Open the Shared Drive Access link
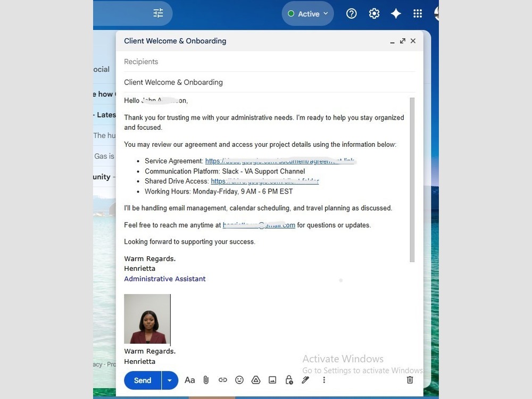Image resolution: width=532 pixels, height=399 pixels. pos(264,181)
